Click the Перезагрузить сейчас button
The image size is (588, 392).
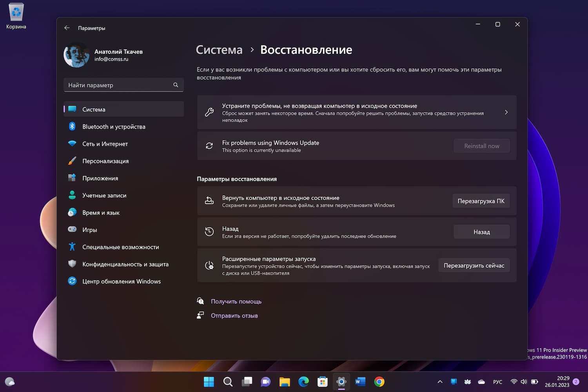coord(474,265)
